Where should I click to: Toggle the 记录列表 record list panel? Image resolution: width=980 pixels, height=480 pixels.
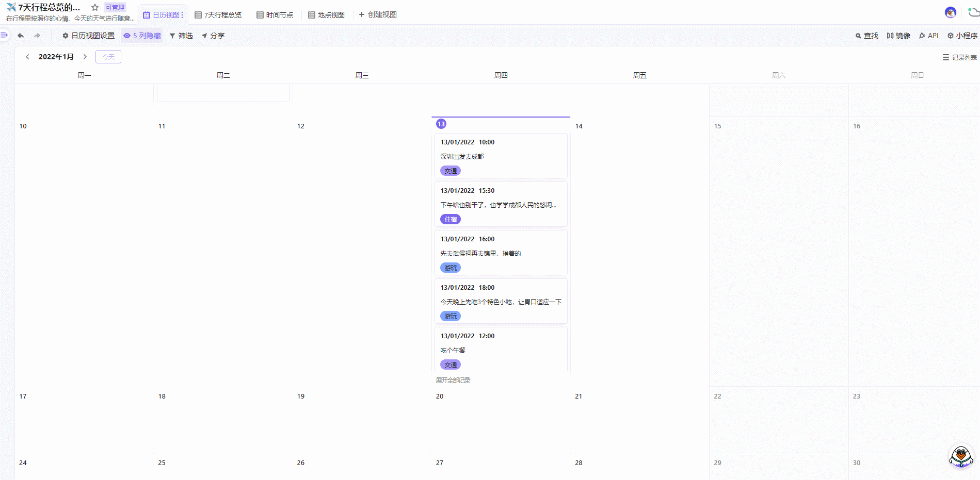pos(960,57)
